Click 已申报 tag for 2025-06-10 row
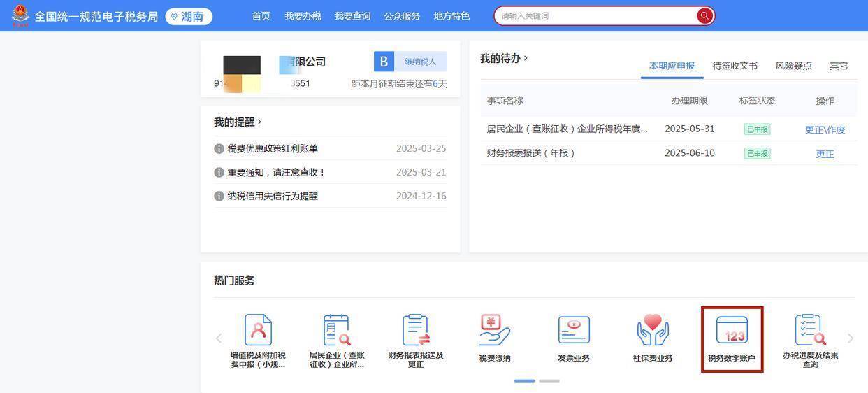 (x=757, y=153)
